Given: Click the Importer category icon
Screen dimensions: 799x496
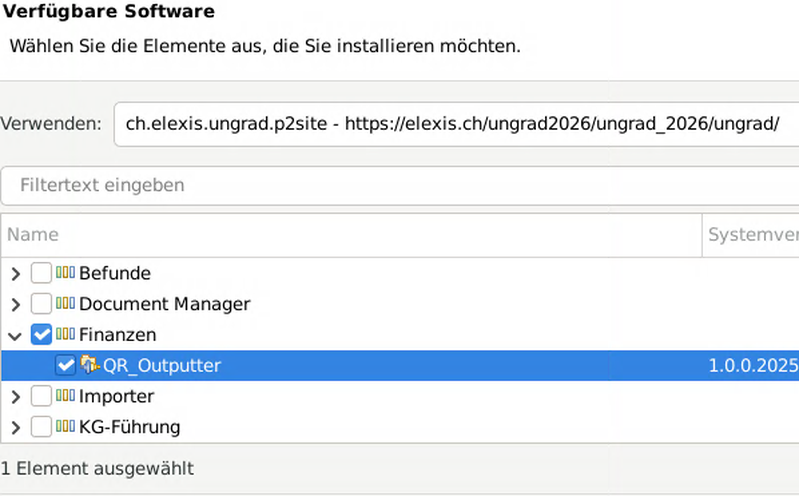Looking at the screenshot, I should click(x=66, y=397).
